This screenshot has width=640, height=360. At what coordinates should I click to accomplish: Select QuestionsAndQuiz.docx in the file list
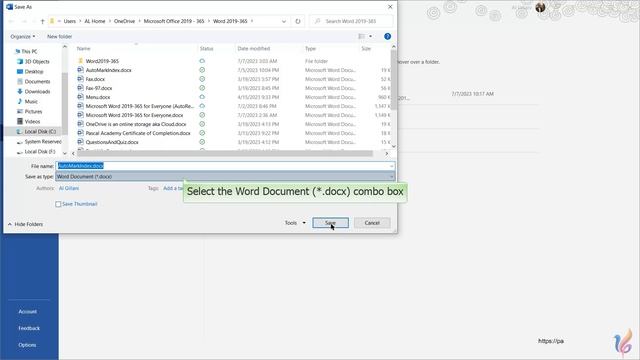click(112, 142)
